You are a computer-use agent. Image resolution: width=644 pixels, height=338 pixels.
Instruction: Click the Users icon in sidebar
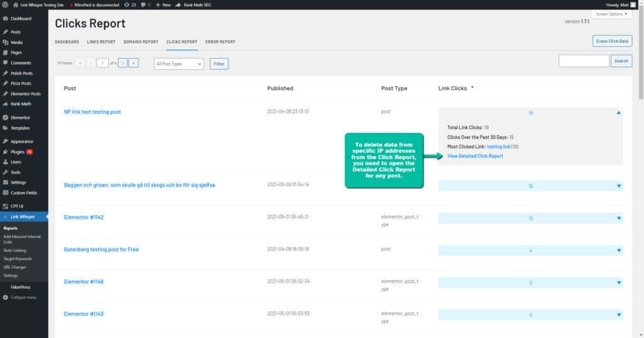click(5, 162)
